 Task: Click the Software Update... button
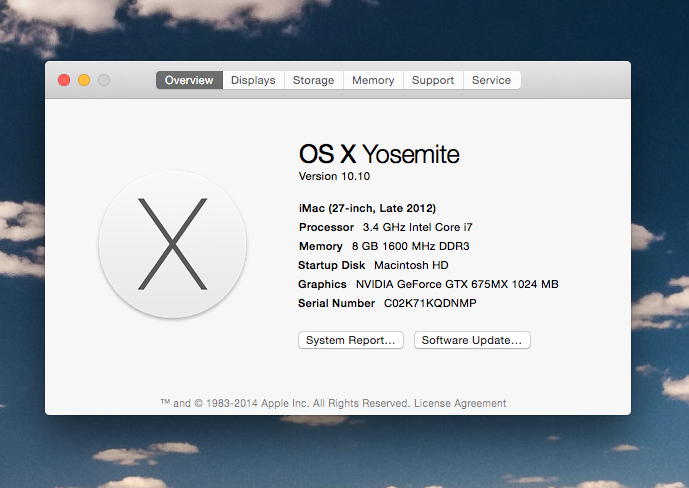click(472, 340)
